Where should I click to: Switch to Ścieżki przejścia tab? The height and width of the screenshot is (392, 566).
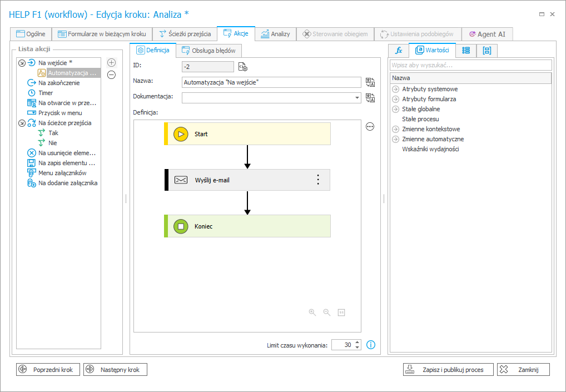185,34
